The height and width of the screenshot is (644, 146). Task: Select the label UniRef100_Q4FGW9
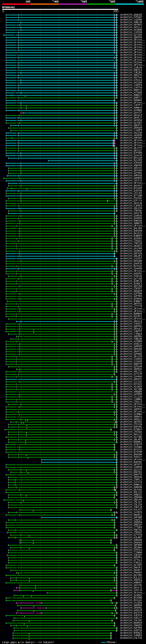pos(131,517)
